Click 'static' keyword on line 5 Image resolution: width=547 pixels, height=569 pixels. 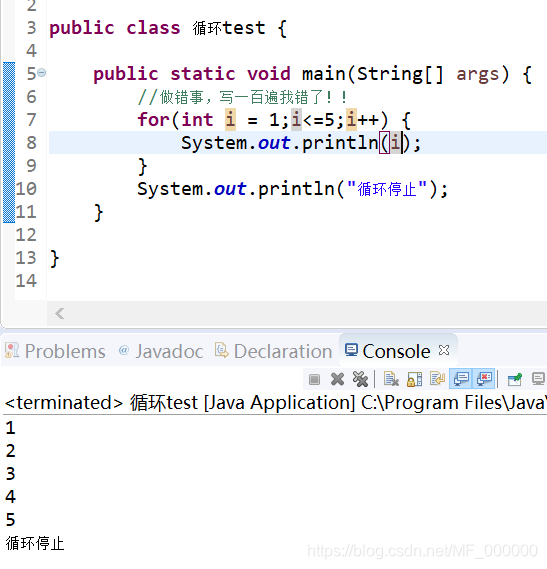203,74
